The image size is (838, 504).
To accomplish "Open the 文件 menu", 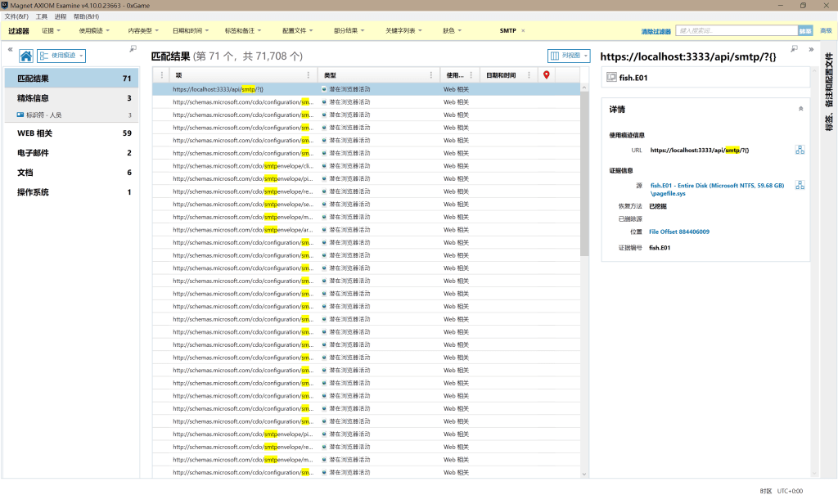I will click(x=16, y=16).
